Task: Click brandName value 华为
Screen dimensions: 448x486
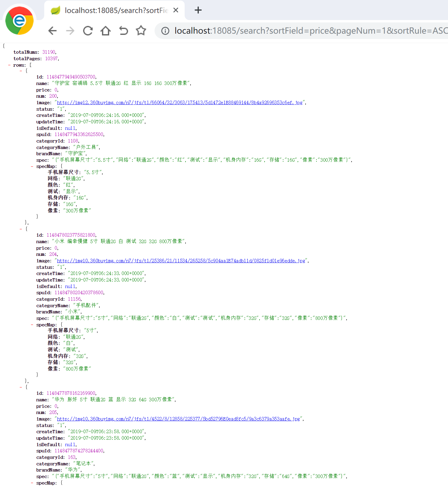Action: coord(73,470)
